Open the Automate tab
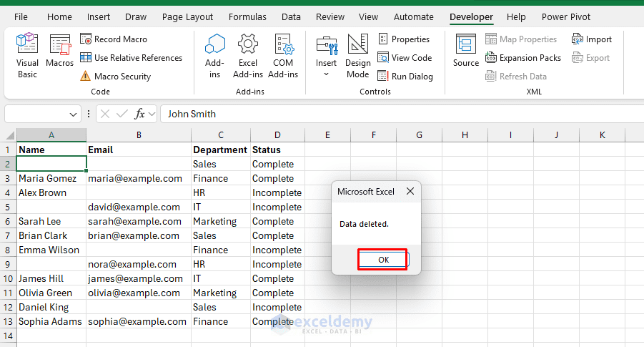Viewport: 644px width, 347px height. [x=413, y=17]
